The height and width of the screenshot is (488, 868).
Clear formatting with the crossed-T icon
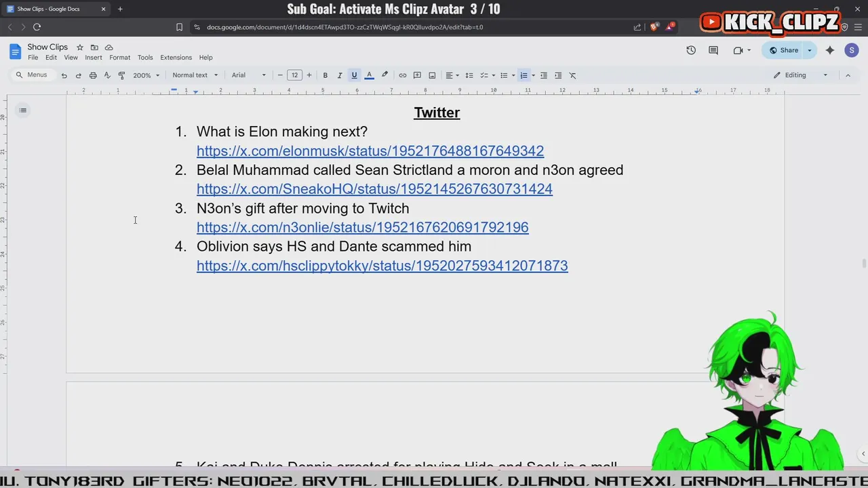coord(572,75)
